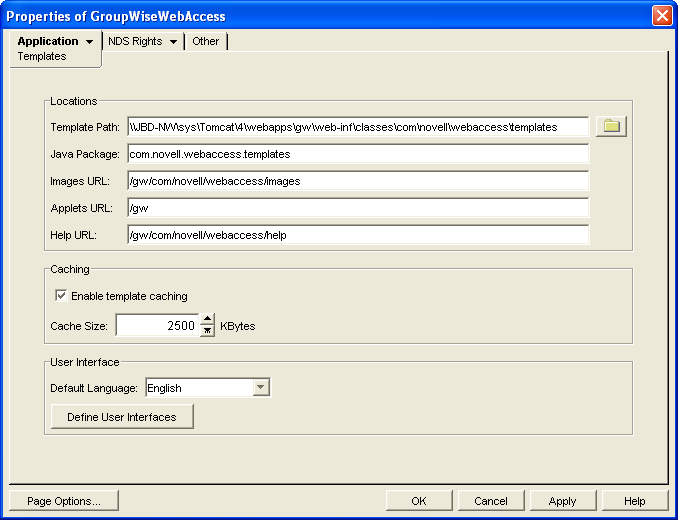Focus the Template Path field

coord(358,127)
